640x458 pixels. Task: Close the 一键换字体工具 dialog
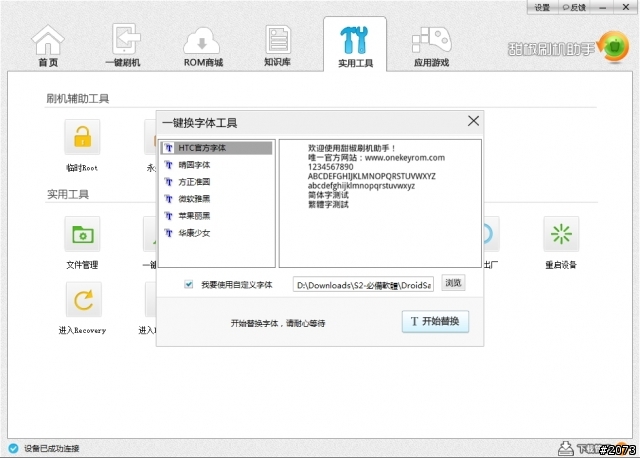click(x=473, y=121)
